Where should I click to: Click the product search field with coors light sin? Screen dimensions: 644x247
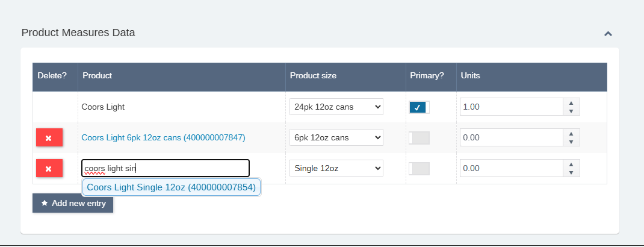pyautogui.click(x=166, y=168)
